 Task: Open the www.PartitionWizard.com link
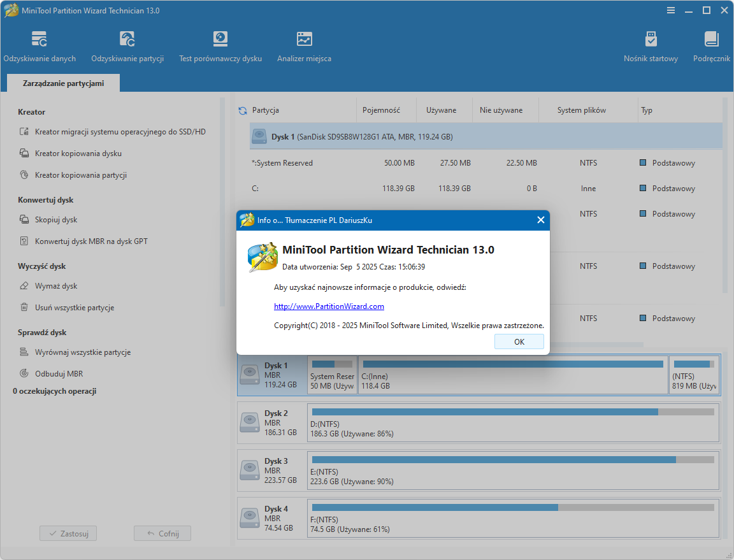(x=329, y=306)
